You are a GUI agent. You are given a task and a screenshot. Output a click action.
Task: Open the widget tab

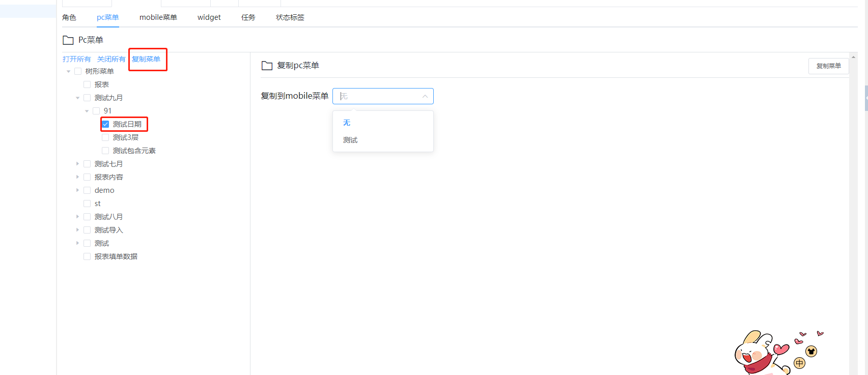(209, 17)
